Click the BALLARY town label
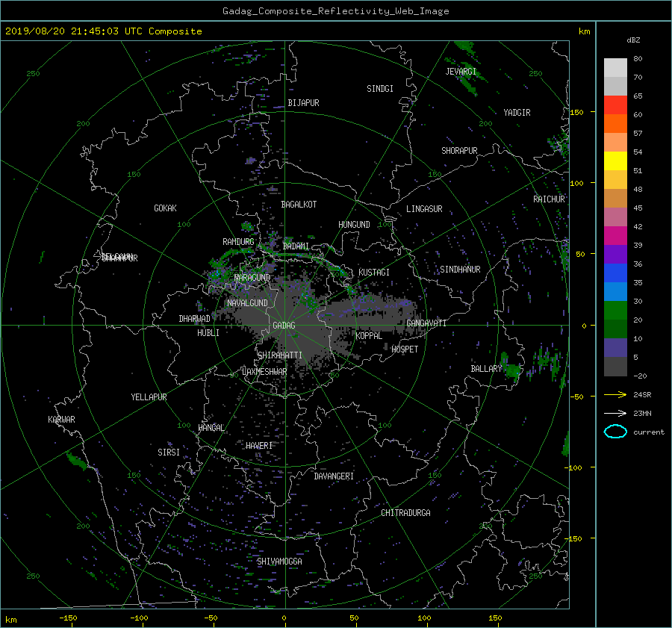 click(486, 369)
